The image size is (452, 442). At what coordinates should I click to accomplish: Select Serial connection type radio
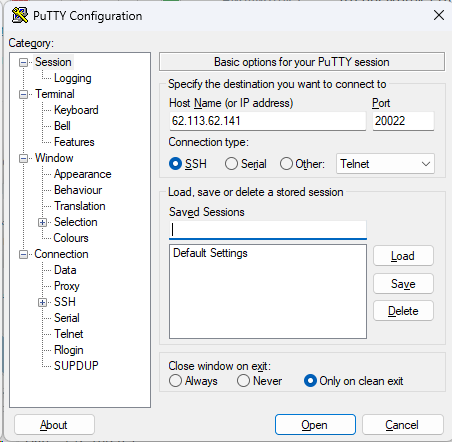(231, 164)
